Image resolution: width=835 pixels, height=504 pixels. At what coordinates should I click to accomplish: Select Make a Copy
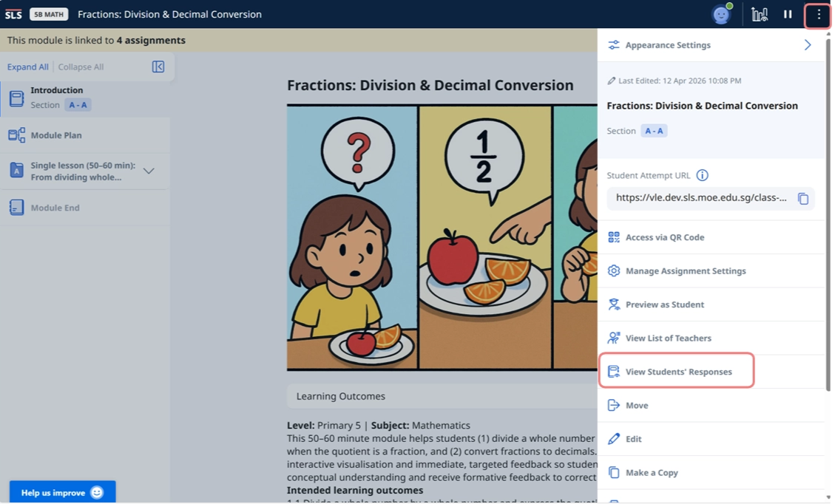click(711, 472)
